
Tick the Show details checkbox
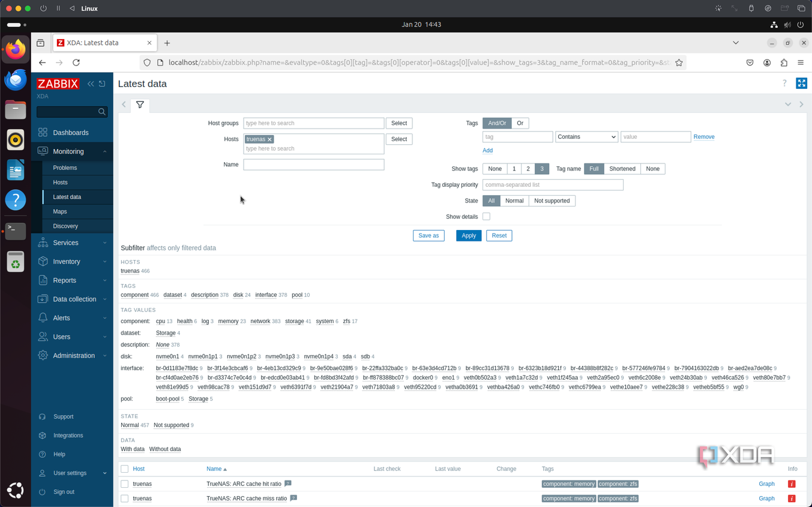point(486,216)
